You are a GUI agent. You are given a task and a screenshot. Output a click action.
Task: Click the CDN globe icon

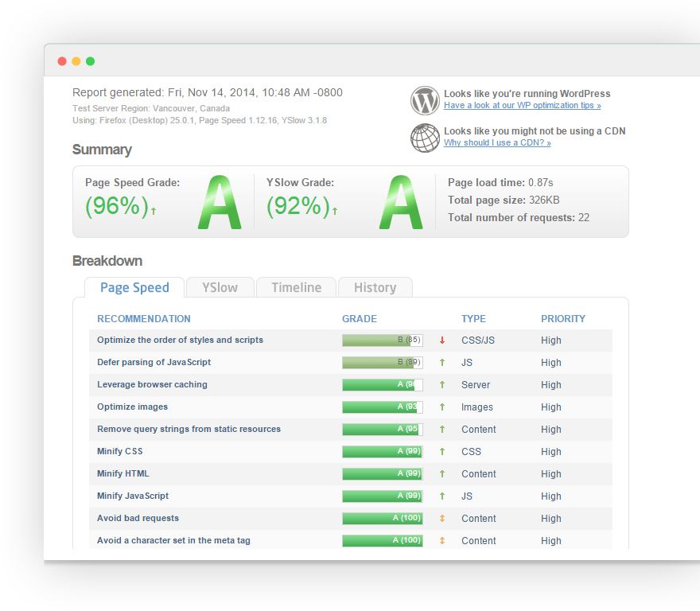click(x=425, y=138)
